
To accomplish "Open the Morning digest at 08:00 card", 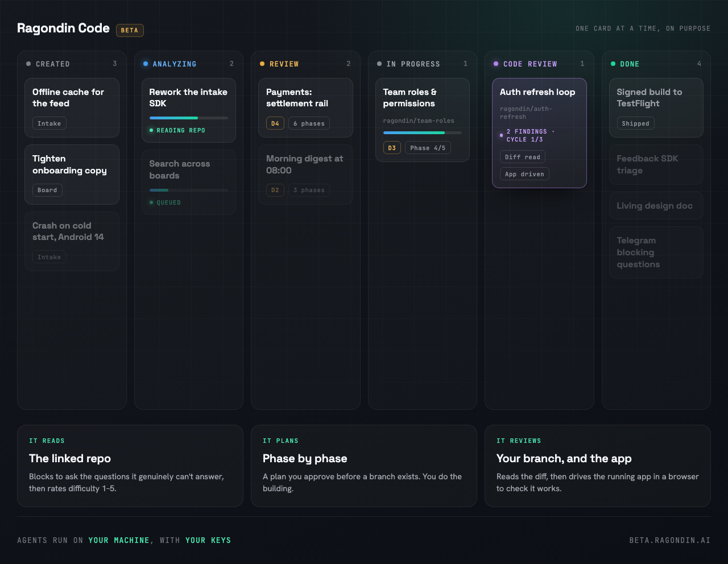I will coord(305,175).
